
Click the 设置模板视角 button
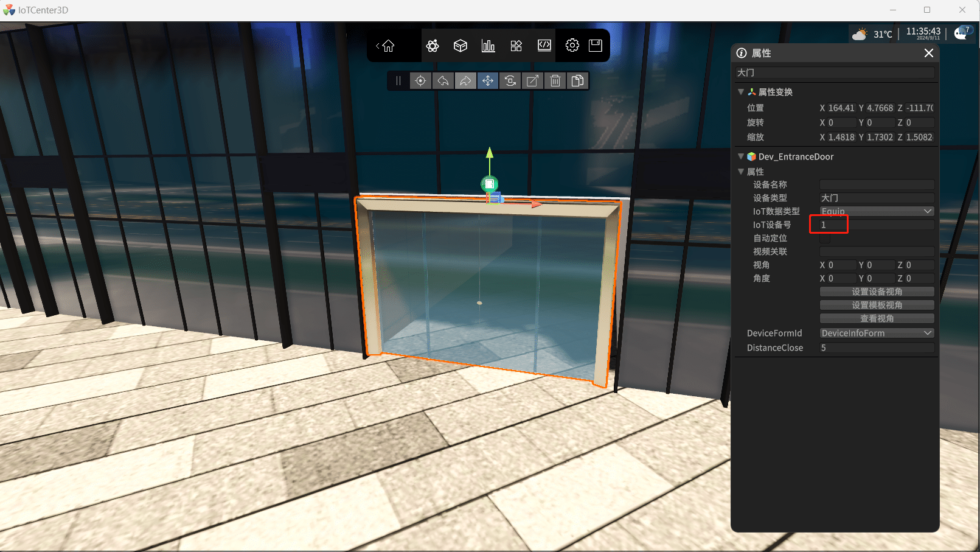tap(877, 305)
